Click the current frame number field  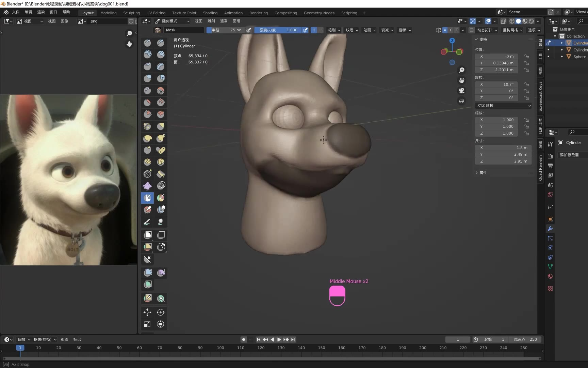click(x=458, y=339)
